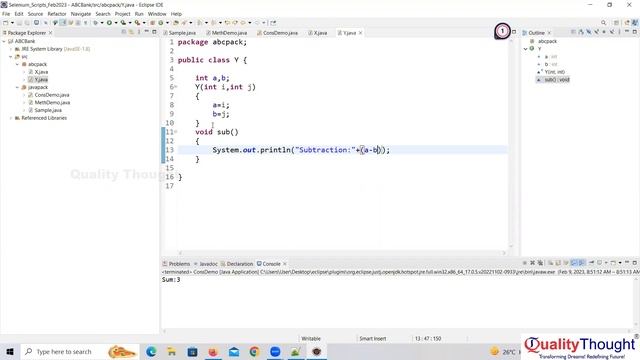Image resolution: width=640 pixels, height=360 pixels.
Task: Collapse the ABCBank project node
Action: pyautogui.click(x=4, y=41)
